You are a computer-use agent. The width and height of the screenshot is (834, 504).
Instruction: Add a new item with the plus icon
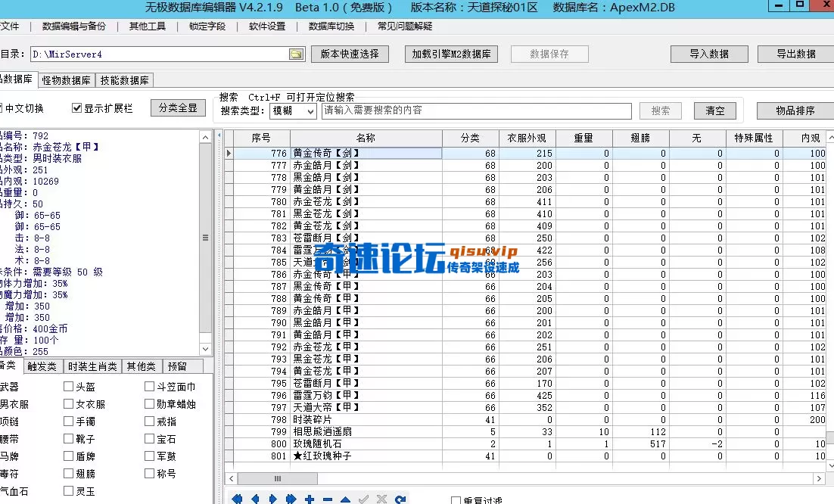click(309, 498)
